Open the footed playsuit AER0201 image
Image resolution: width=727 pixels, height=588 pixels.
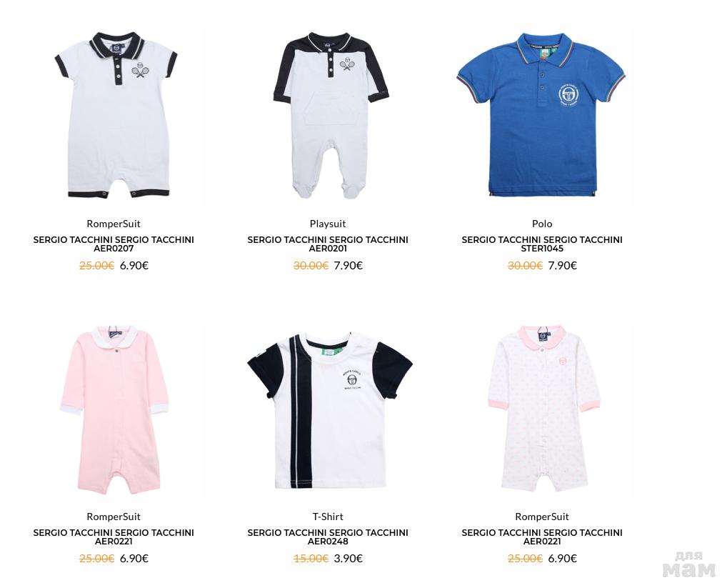(x=331, y=114)
